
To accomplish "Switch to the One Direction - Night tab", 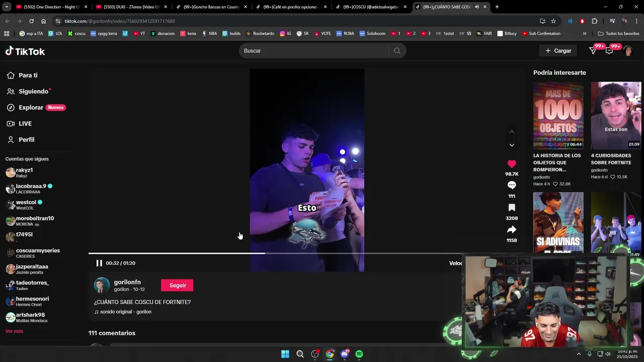I will (x=51, y=7).
